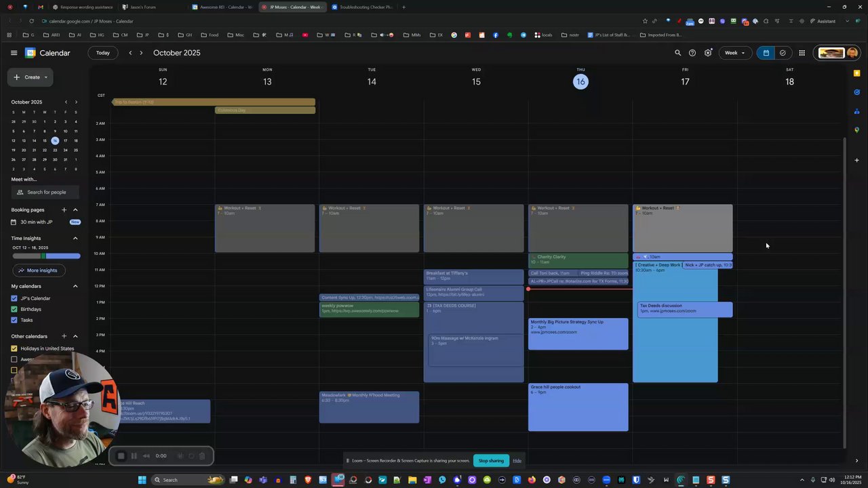Image resolution: width=868 pixels, height=488 pixels.
Task: Open Google Maps in side panel
Action: coord(856,130)
